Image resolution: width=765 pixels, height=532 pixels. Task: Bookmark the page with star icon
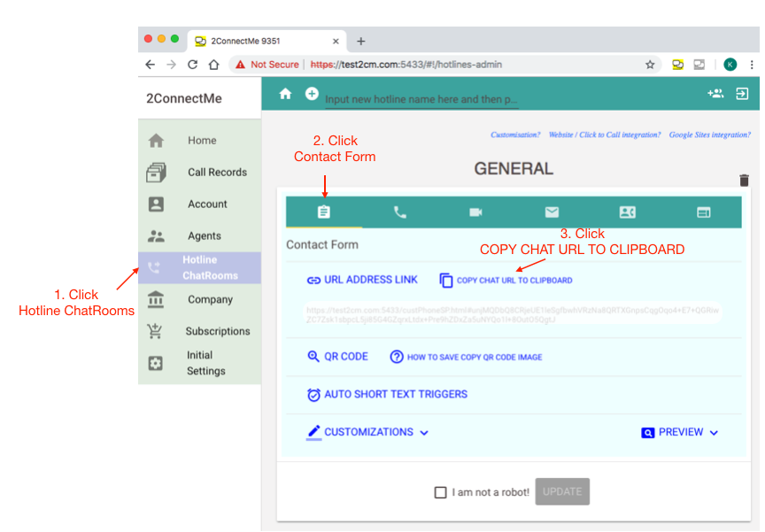click(650, 65)
